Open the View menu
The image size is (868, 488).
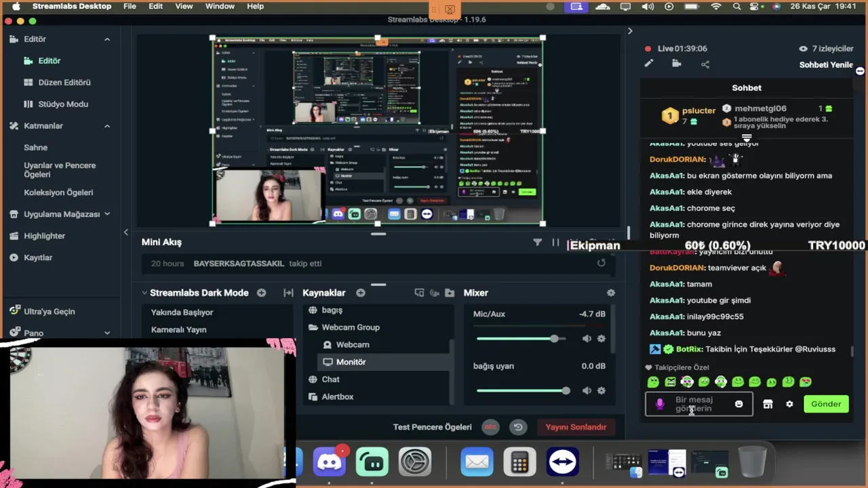point(184,6)
